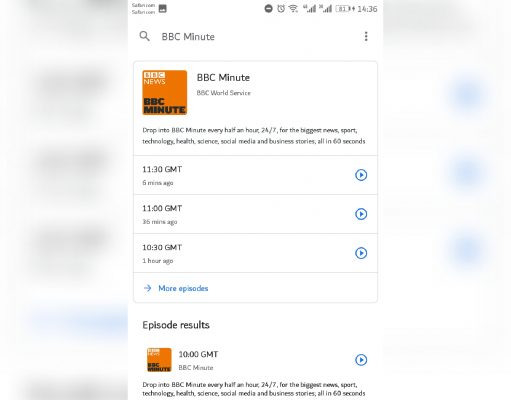Play the 10:00 GMT episode result
Image resolution: width=511 pixels, height=400 pixels.
coord(361,360)
